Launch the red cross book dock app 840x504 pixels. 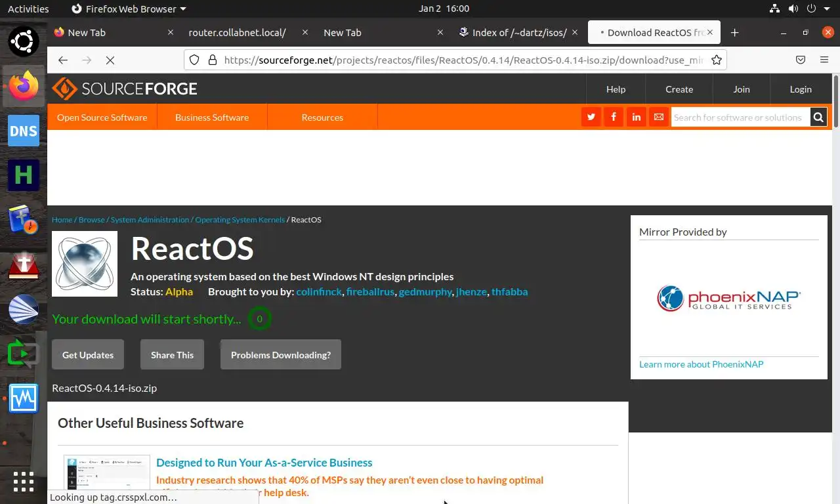[x=24, y=264]
